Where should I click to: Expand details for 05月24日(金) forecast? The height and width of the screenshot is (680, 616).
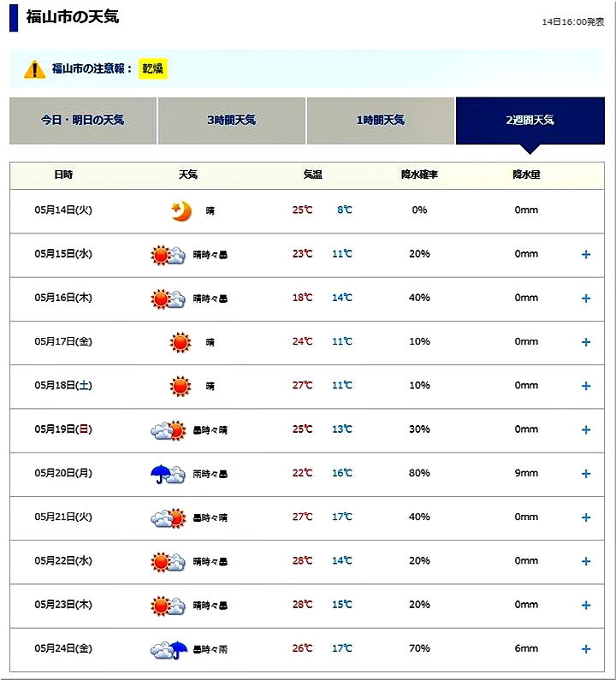point(586,649)
